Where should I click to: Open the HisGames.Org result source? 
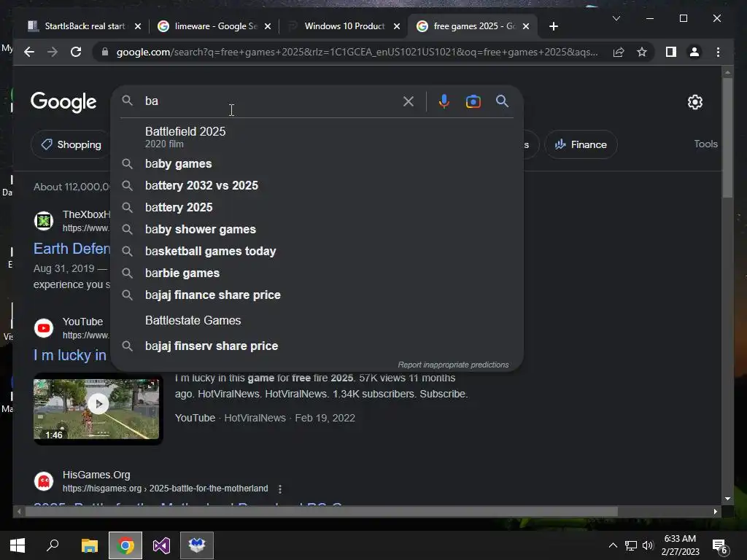pos(96,475)
